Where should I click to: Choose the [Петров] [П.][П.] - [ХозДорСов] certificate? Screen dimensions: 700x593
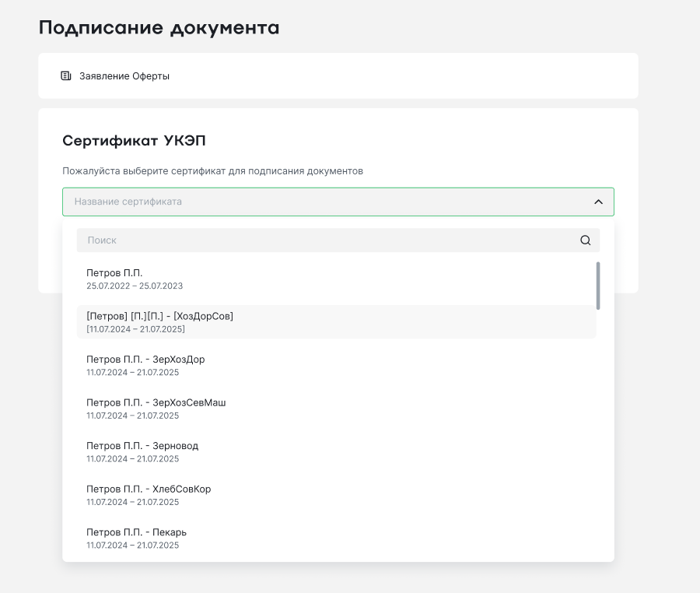(x=159, y=316)
